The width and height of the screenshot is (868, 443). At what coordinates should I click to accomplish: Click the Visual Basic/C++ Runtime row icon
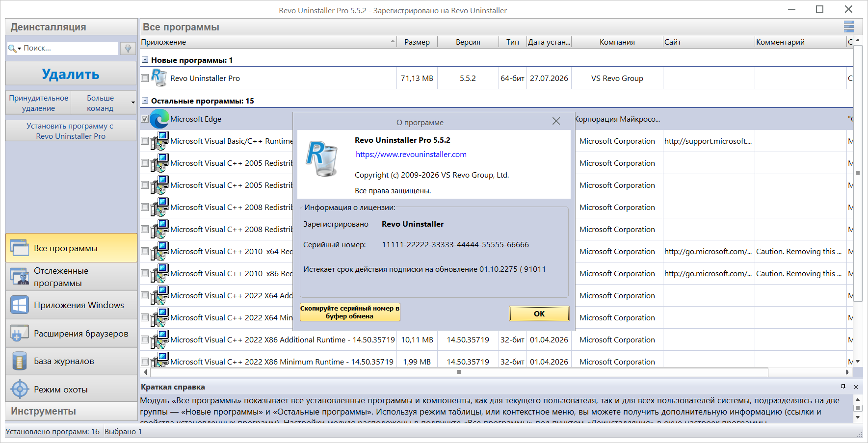(160, 141)
